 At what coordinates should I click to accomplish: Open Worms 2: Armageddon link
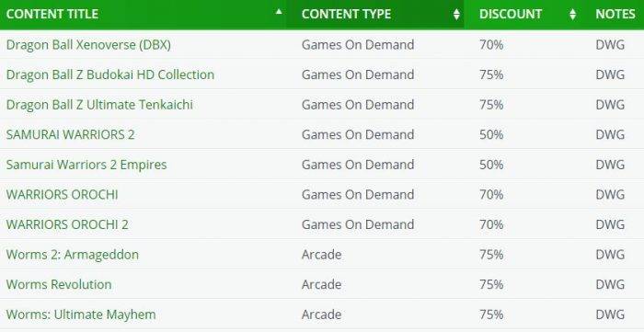(73, 255)
